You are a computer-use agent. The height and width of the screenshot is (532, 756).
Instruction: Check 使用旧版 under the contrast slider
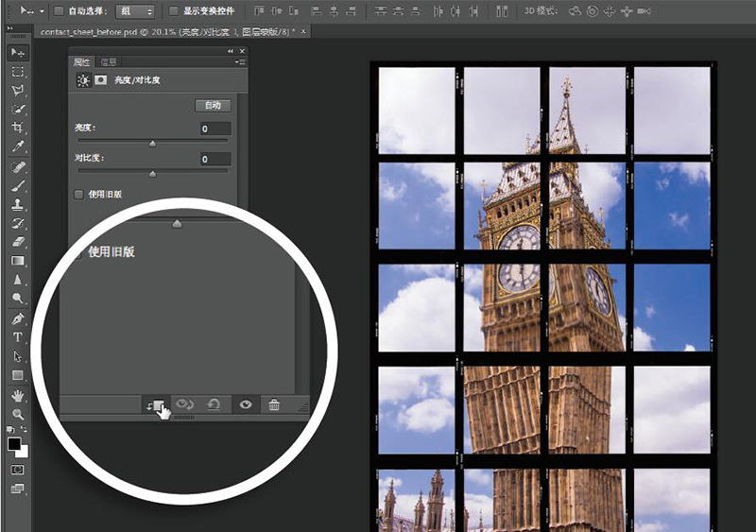(x=78, y=194)
